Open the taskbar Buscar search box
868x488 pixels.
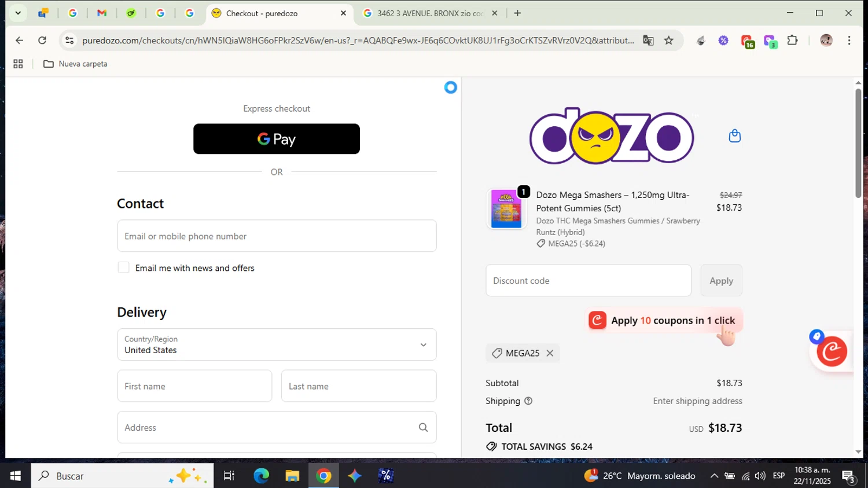coord(122,476)
